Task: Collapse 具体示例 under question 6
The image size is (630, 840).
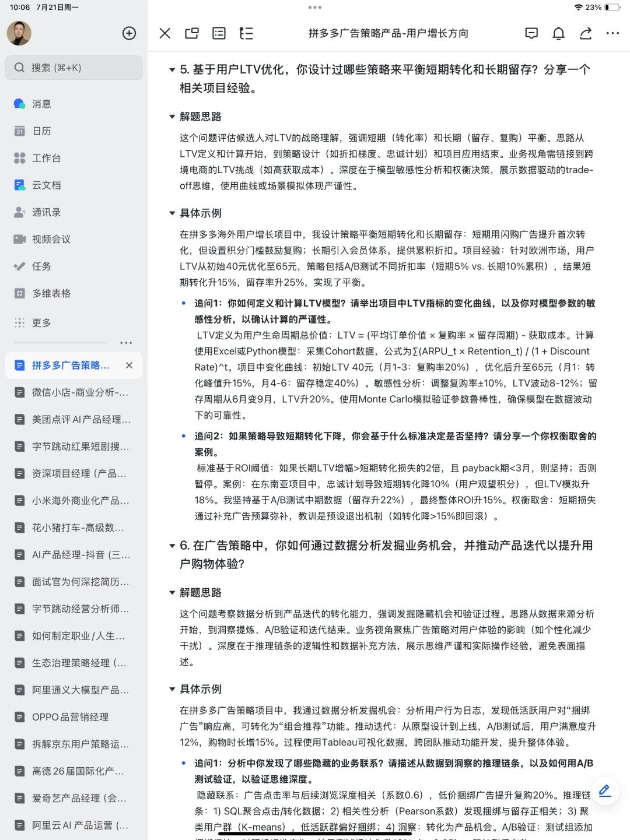Action: (x=172, y=689)
